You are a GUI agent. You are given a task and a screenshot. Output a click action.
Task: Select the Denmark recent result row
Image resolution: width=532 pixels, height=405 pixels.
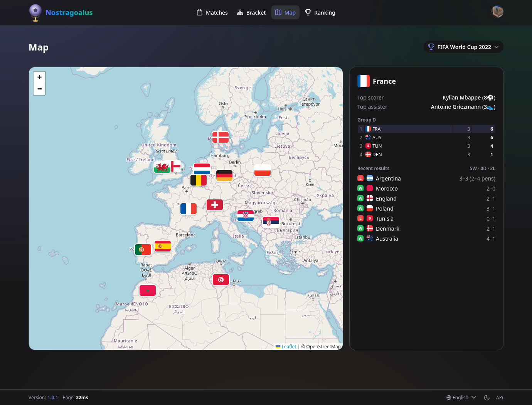pyautogui.click(x=426, y=229)
